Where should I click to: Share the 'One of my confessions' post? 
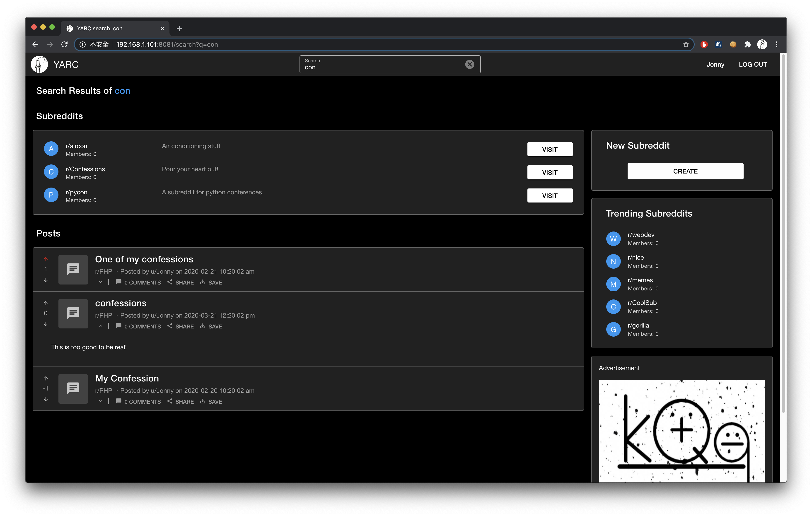pos(180,282)
